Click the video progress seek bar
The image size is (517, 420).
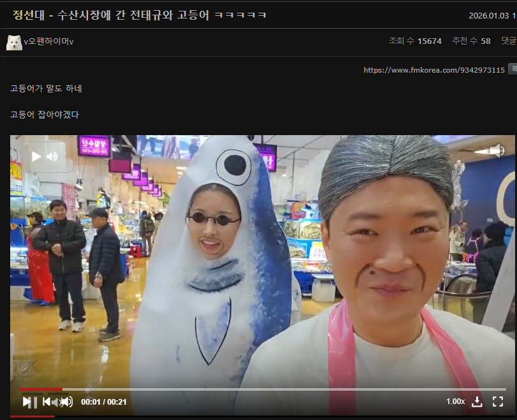click(x=255, y=389)
